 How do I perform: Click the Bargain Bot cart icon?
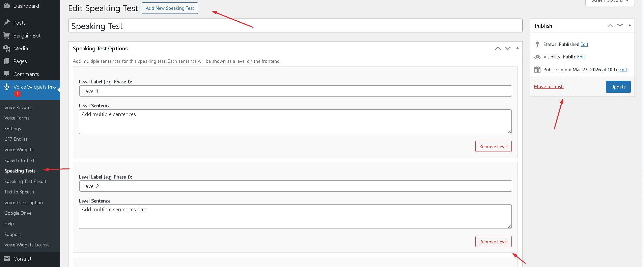coord(7,35)
